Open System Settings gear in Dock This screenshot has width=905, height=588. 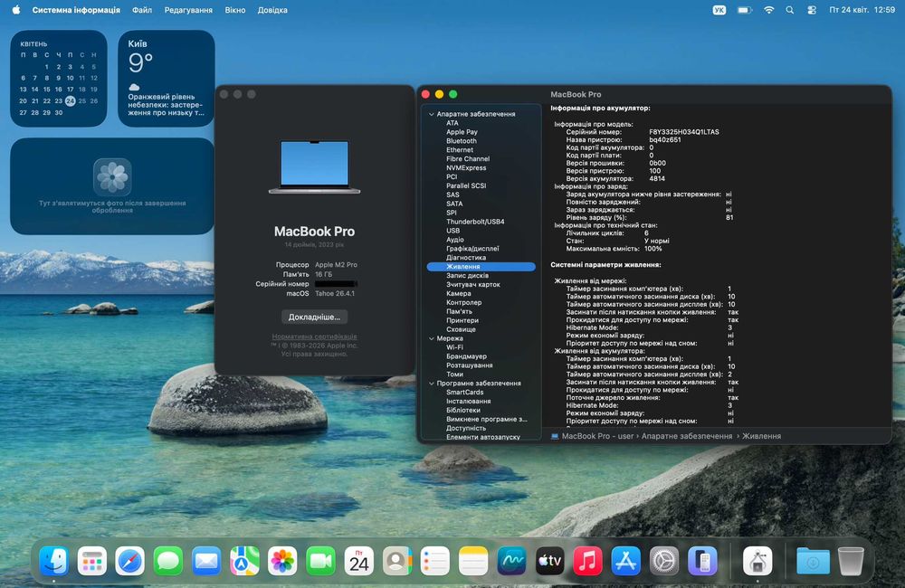pos(663,561)
